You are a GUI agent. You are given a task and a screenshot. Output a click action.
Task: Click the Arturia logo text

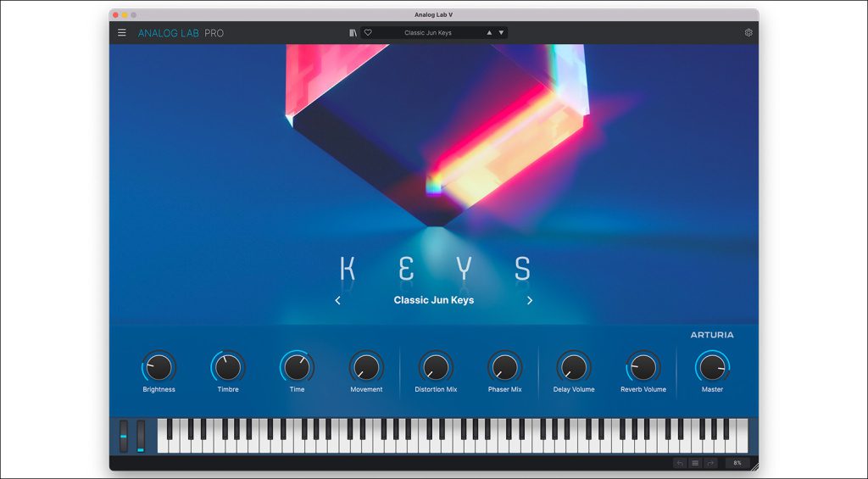point(712,335)
